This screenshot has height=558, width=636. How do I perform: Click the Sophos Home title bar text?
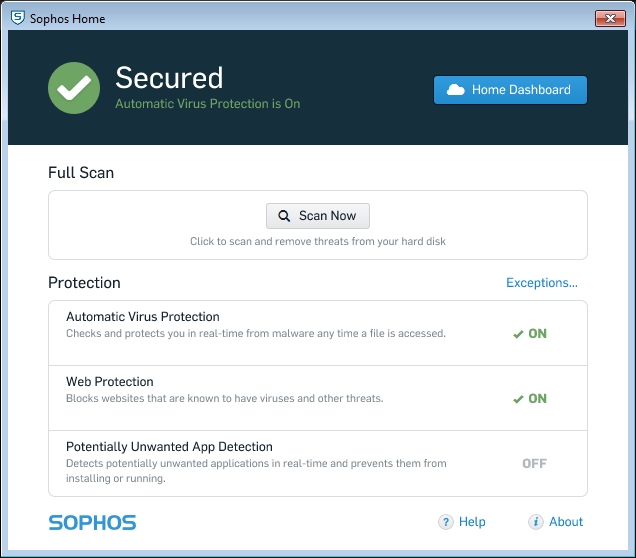click(x=67, y=18)
